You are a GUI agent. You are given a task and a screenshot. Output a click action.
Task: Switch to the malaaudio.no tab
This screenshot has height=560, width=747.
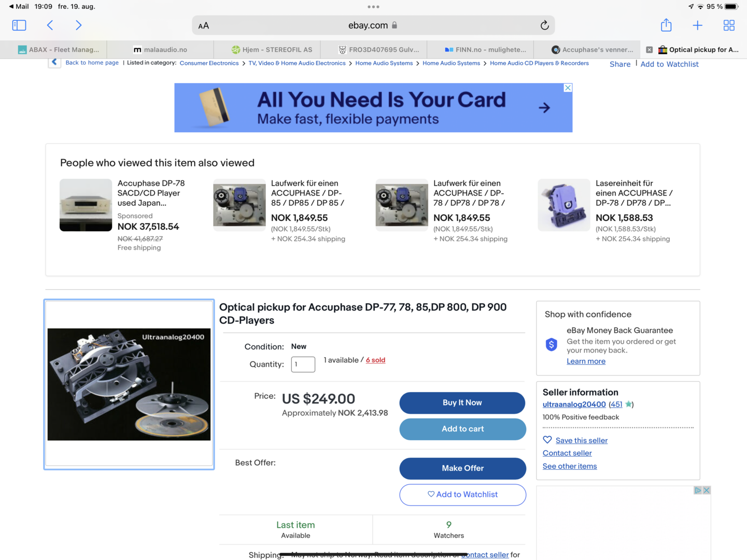pos(160,50)
